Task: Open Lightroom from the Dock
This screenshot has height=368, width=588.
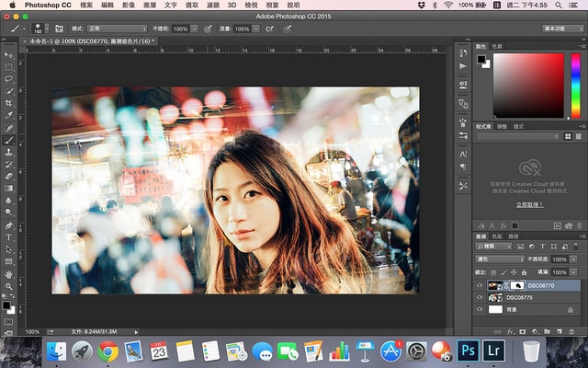Action: [x=494, y=350]
